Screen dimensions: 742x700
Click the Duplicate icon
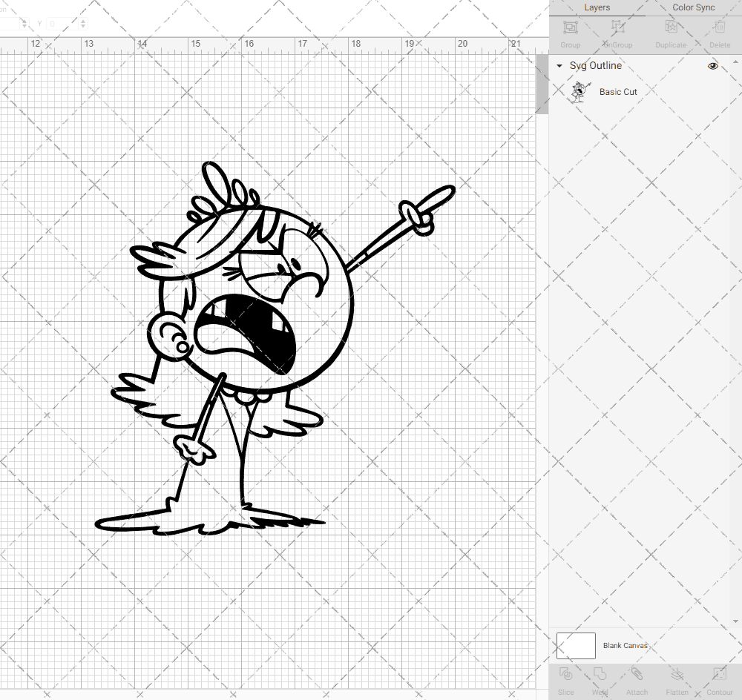(671, 28)
